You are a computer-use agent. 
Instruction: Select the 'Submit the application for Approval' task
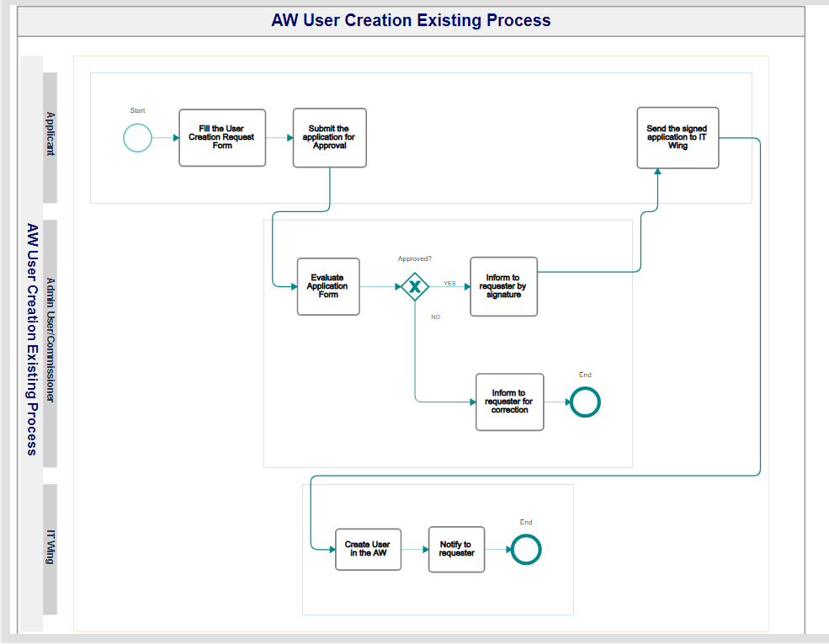pyautogui.click(x=329, y=138)
